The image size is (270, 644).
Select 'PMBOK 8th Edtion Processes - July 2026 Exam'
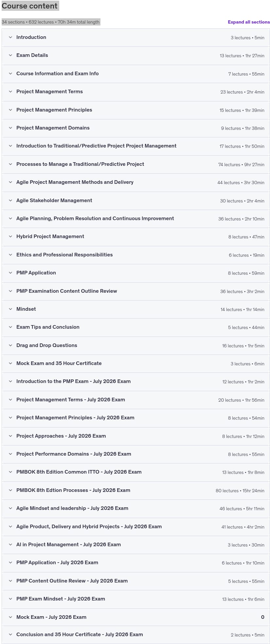click(x=73, y=490)
